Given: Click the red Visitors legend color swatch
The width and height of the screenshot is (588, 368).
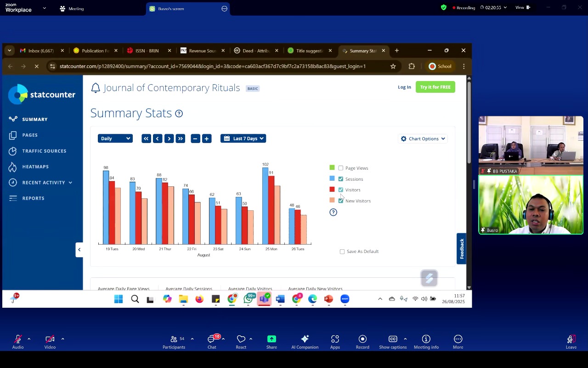Looking at the screenshot, I should click(332, 190).
